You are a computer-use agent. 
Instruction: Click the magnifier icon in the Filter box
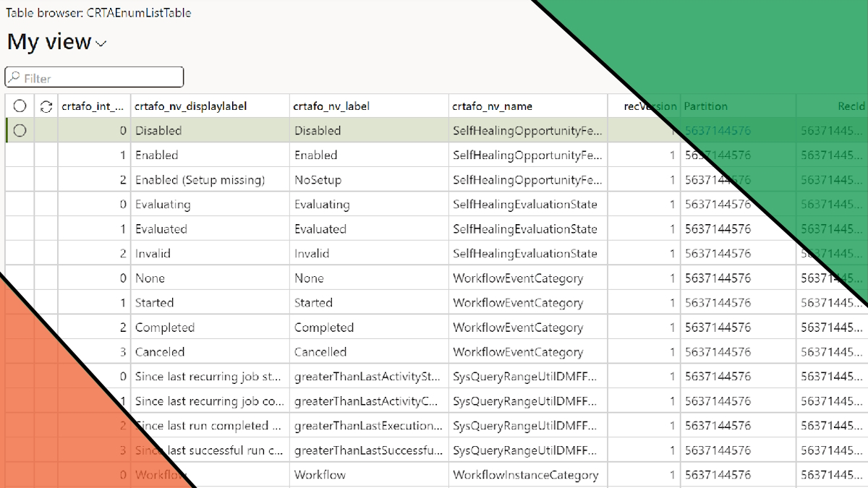point(14,77)
